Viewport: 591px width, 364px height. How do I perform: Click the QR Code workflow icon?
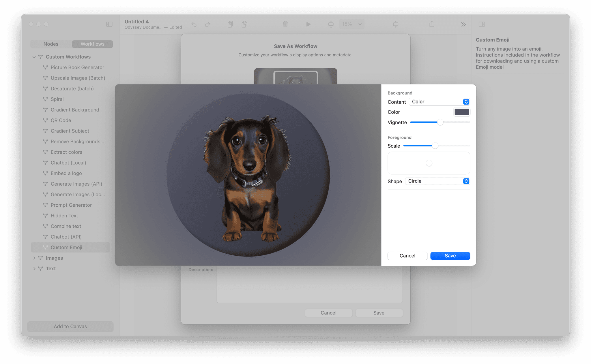[45, 120]
